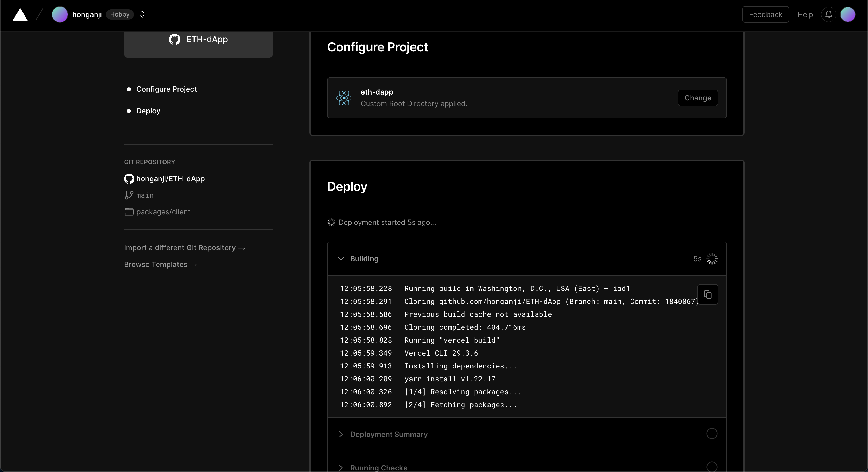The width and height of the screenshot is (868, 472).
Task: Click the honganji team name
Action: pyautogui.click(x=87, y=14)
